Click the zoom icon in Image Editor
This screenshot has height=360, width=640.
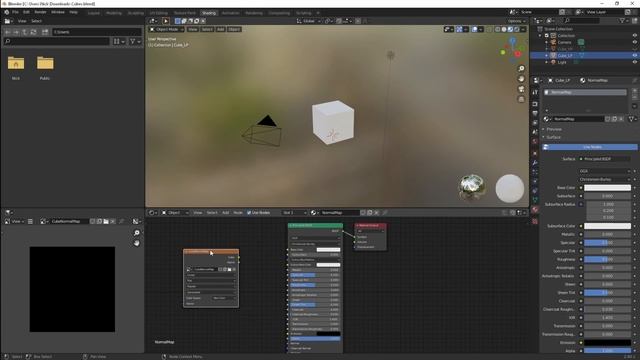(x=137, y=233)
